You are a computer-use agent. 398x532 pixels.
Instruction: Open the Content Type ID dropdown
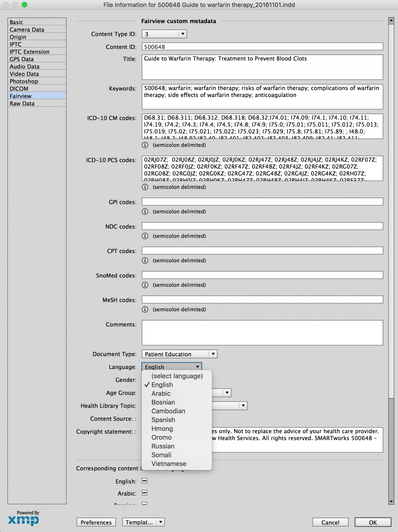[x=164, y=34]
